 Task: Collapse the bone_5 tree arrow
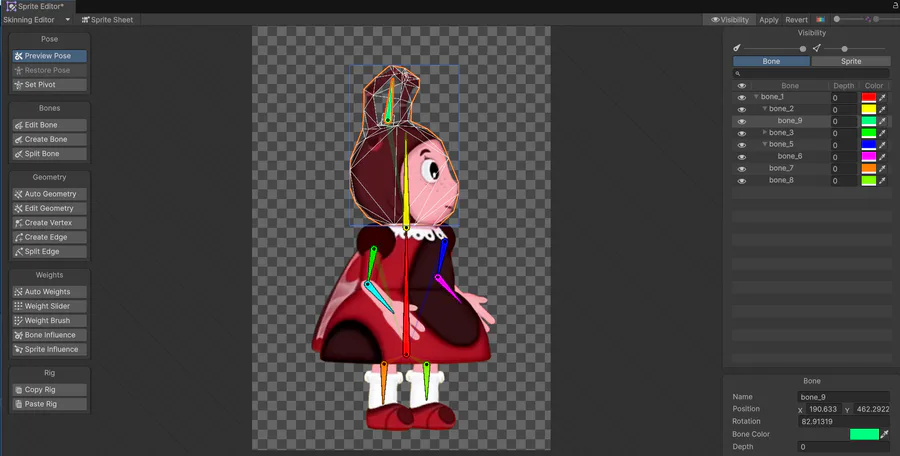coord(765,144)
